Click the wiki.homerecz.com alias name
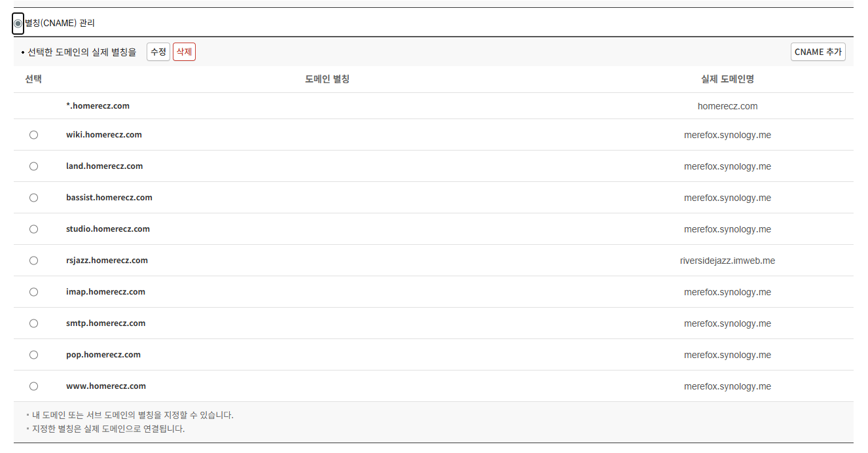Image resolution: width=868 pixels, height=453 pixels. tap(104, 135)
